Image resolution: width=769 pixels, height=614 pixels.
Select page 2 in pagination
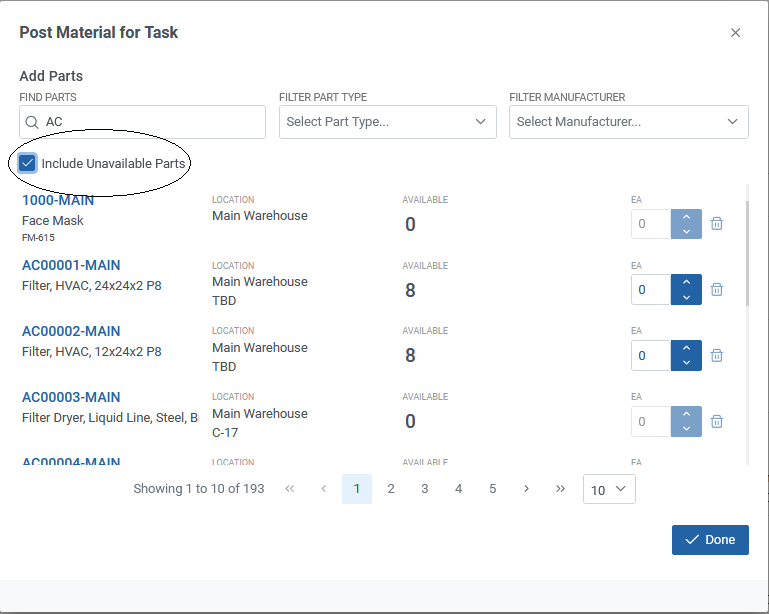(391, 488)
